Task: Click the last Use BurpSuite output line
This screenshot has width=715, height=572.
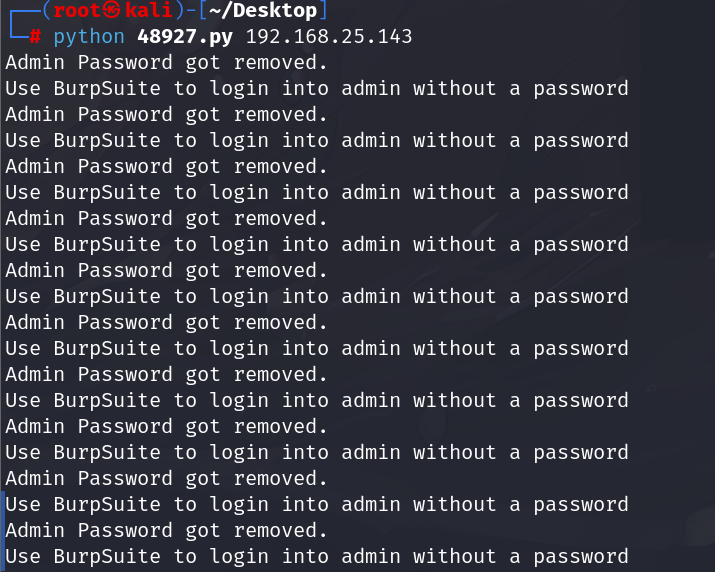Action: pos(317,557)
